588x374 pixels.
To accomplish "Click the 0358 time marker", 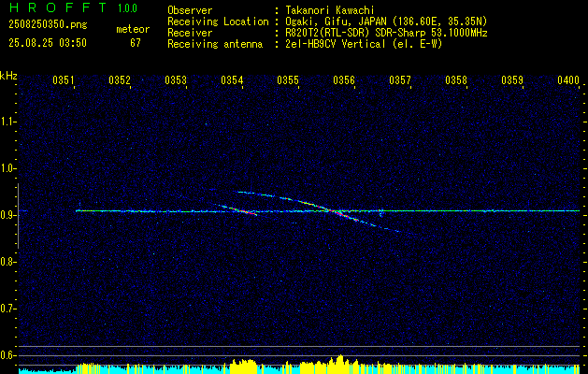I will (456, 80).
